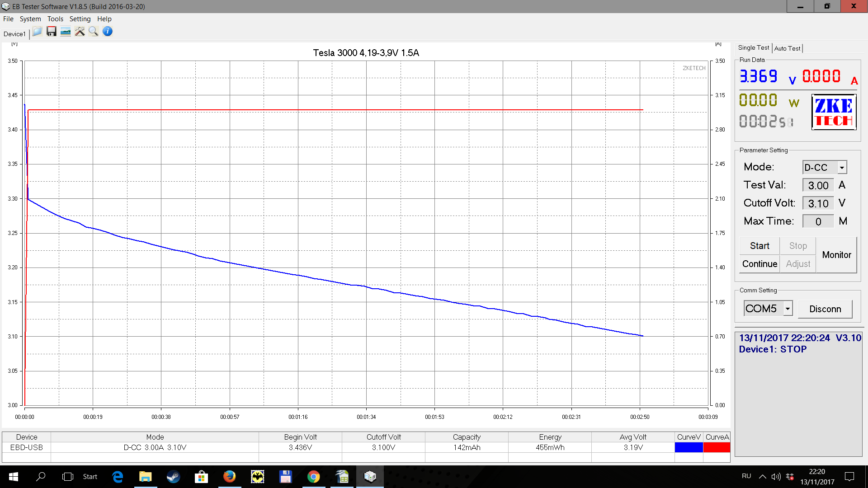Show hidden system tray icons chevron

click(762, 476)
